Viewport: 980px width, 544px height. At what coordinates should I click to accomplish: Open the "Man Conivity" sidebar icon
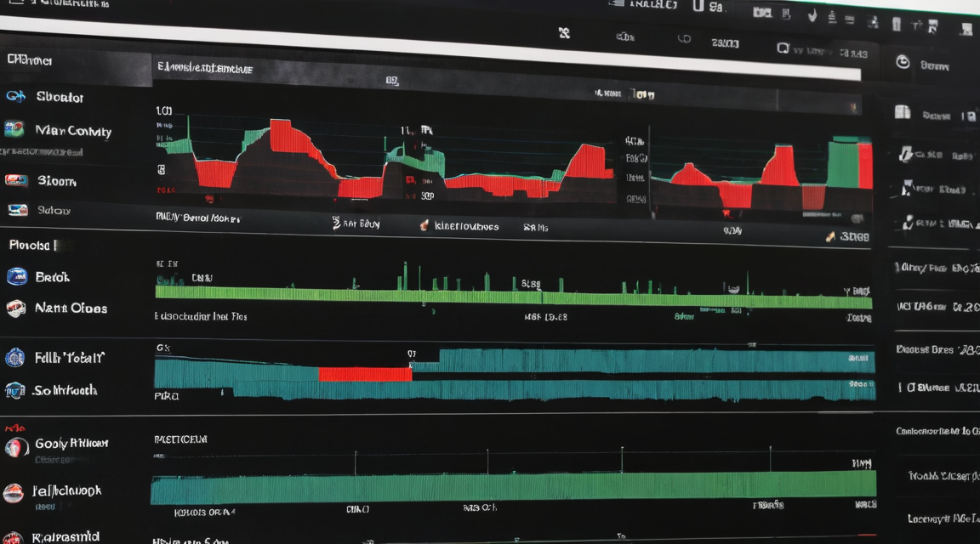(14, 129)
